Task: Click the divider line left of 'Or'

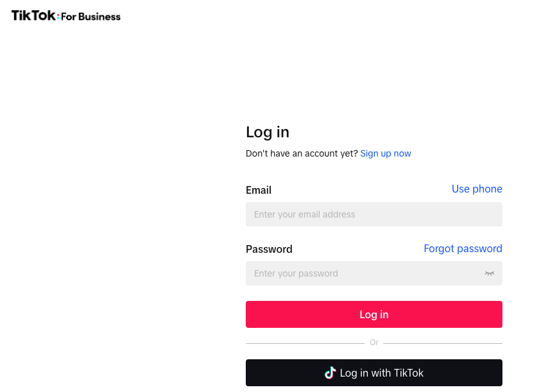Action: (305, 343)
